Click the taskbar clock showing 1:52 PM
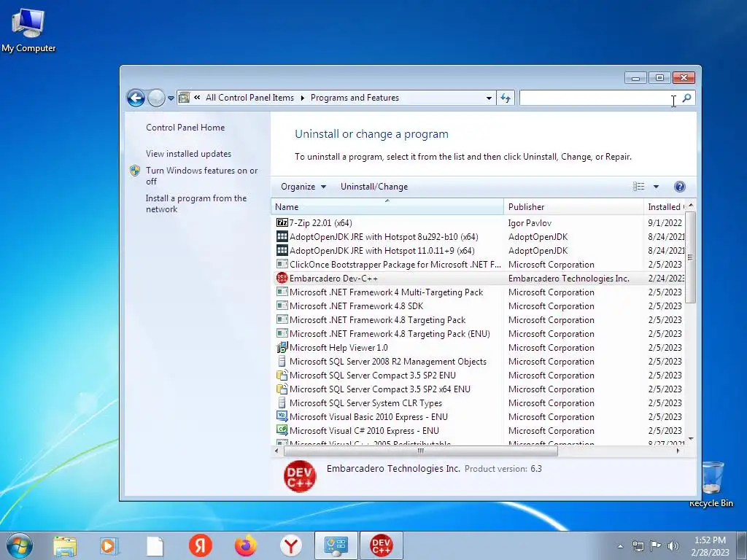The width and height of the screenshot is (747, 560). (x=710, y=545)
